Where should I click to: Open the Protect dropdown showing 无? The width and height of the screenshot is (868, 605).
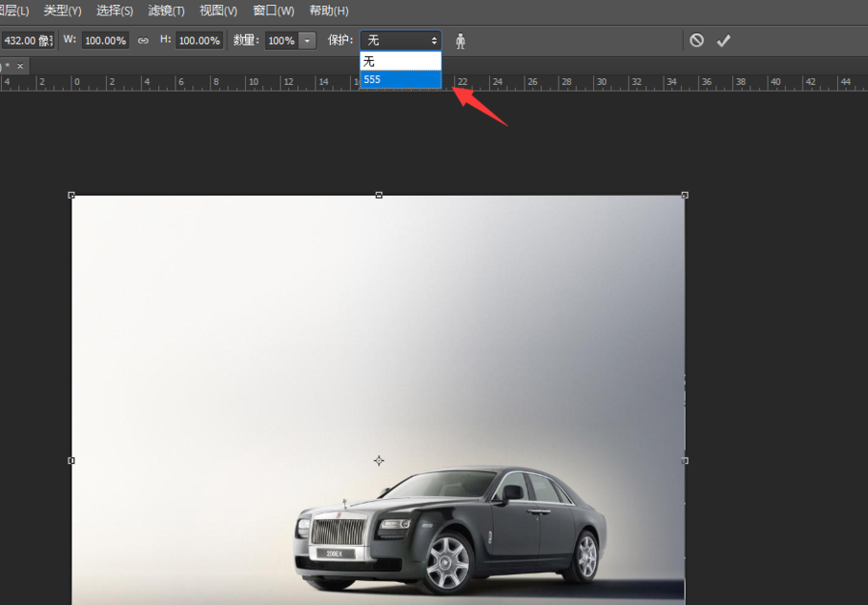tap(400, 41)
